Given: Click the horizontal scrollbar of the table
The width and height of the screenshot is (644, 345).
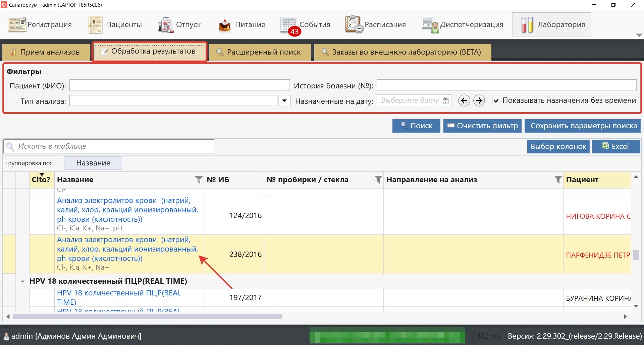Looking at the screenshot, I should pos(147,317).
